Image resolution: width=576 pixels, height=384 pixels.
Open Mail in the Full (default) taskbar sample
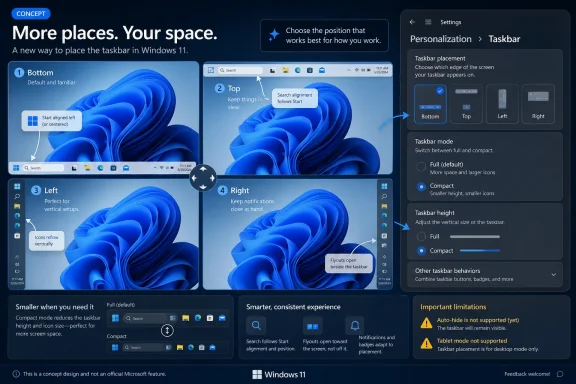click(222, 318)
